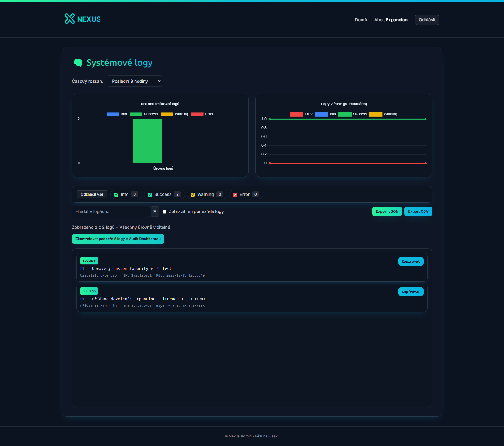Toggle the green Success legend in bar chart

136,114
